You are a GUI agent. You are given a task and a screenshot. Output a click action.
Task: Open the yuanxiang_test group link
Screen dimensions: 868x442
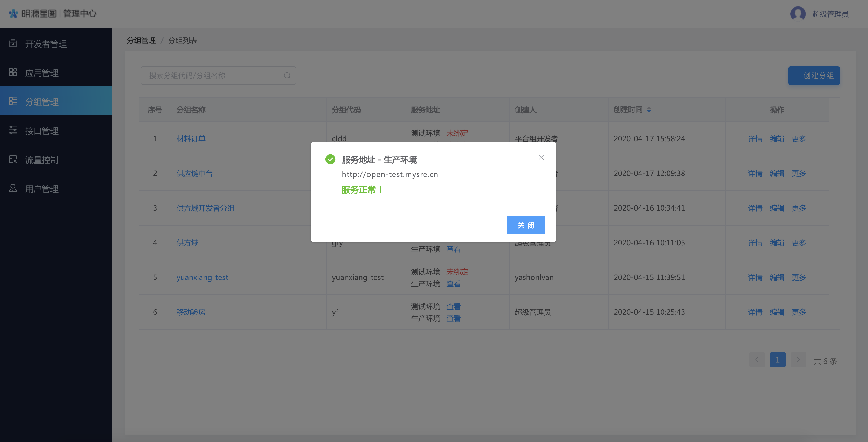point(202,277)
